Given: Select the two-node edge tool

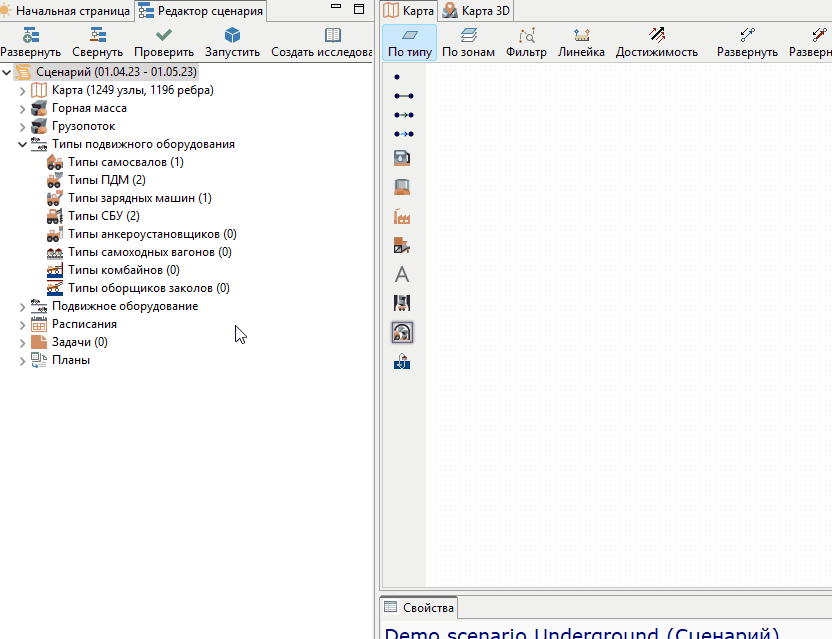Looking at the screenshot, I should click(404, 96).
